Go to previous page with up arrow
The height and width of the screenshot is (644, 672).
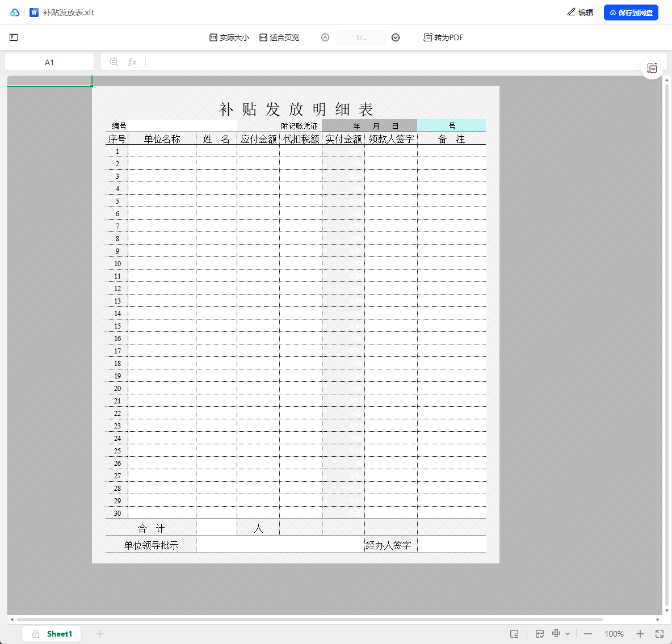click(325, 37)
